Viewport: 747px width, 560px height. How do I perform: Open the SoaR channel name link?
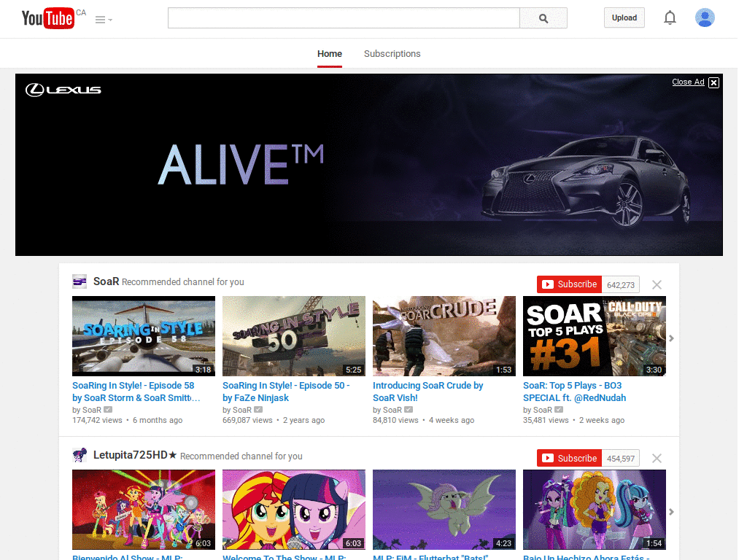pos(106,281)
